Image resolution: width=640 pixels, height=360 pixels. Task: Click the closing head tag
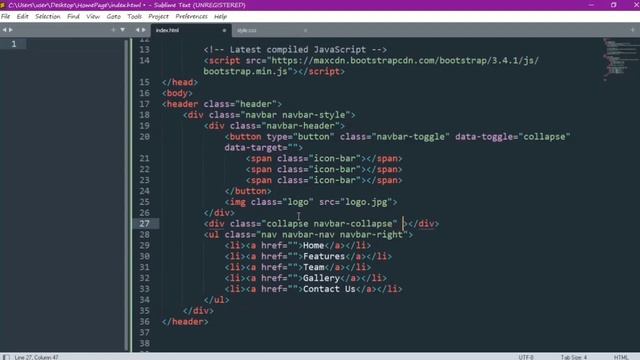pos(180,82)
